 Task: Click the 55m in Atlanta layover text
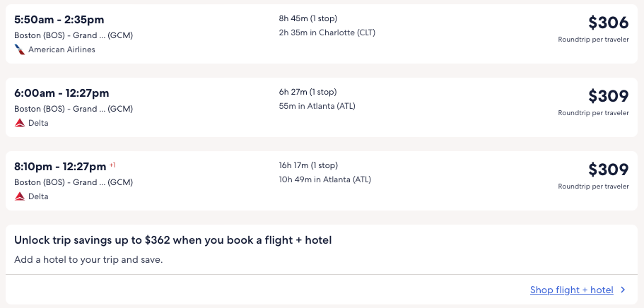pyautogui.click(x=317, y=106)
